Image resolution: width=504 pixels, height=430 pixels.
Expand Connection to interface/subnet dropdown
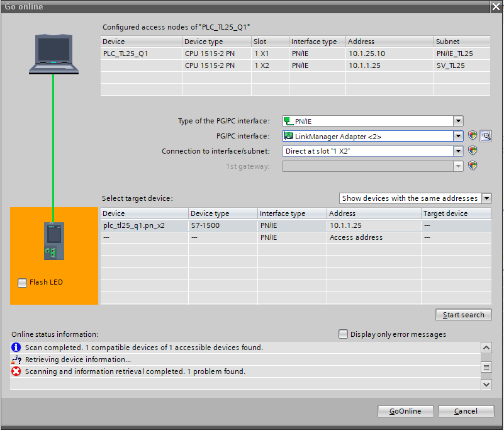[458, 151]
